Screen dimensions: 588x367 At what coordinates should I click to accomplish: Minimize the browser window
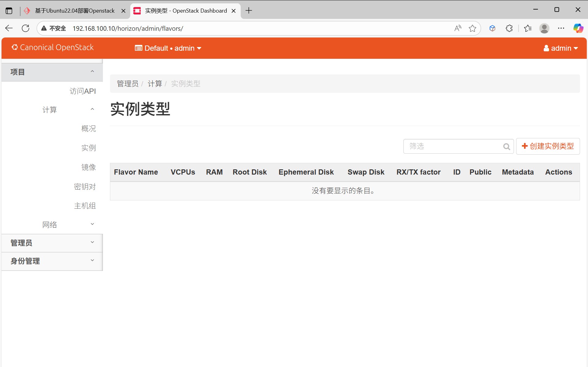point(536,10)
